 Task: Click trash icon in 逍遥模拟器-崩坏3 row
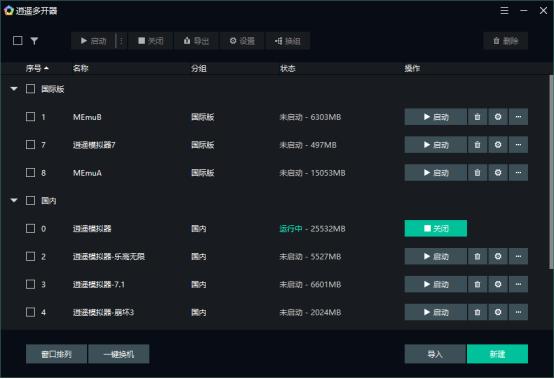pos(477,312)
